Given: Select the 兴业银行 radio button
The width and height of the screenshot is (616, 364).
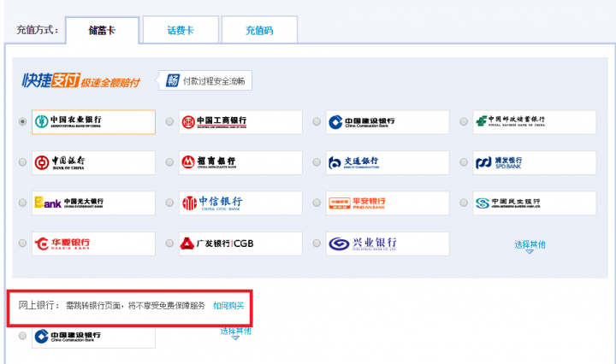Looking at the screenshot, I should pyautogui.click(x=317, y=244).
